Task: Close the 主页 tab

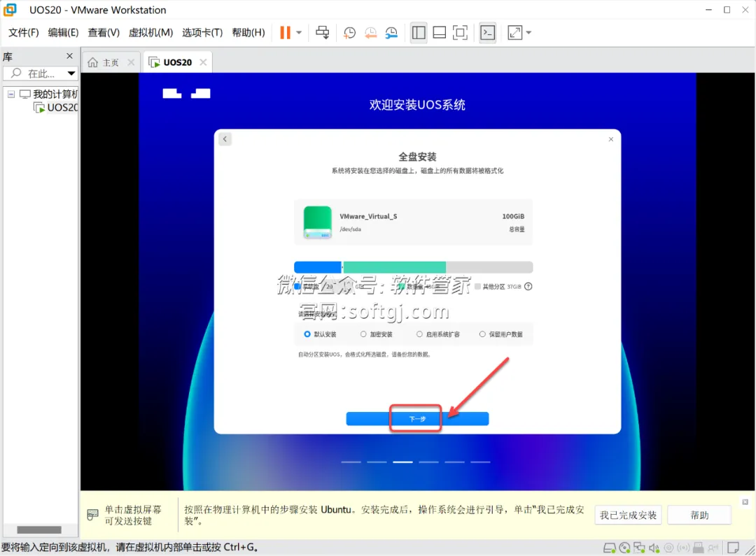Action: tap(131, 62)
